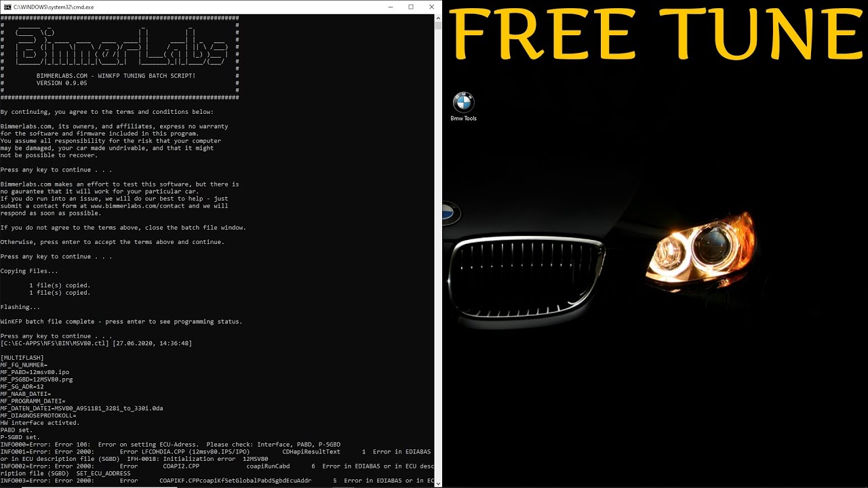This screenshot has height=488, width=868.
Task: Open the Bmw Tools desktop shortcut icon
Action: click(464, 102)
